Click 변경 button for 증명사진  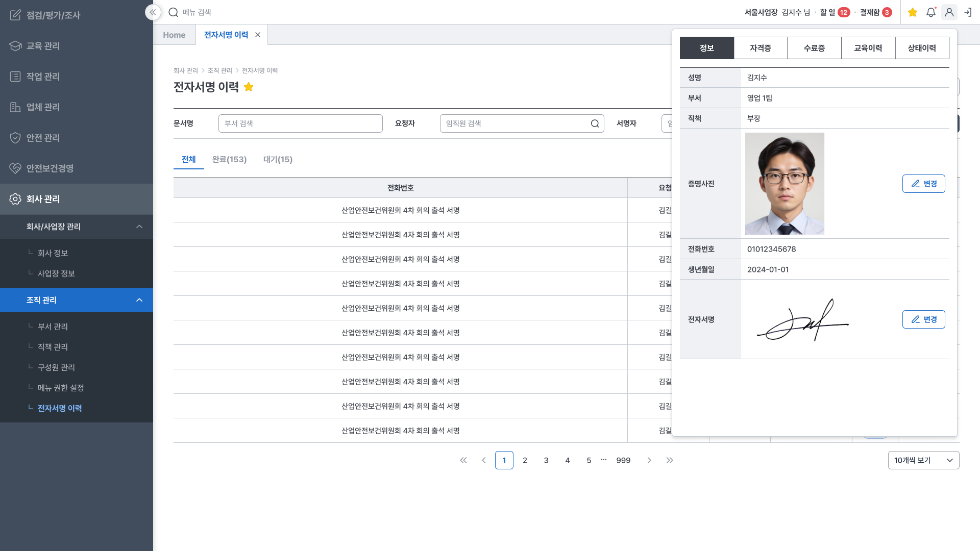pos(923,184)
